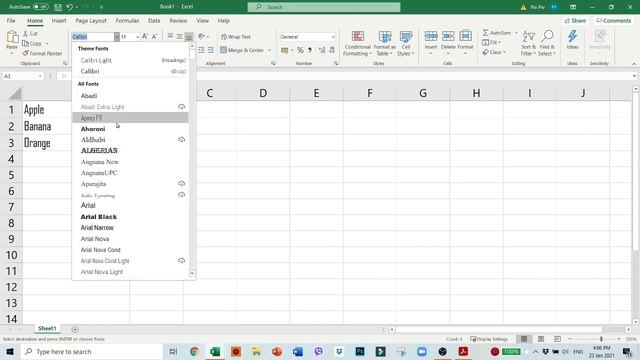Viewport: 640px width, 360px height.
Task: Click the Ideas lightning icon
Action: [x=572, y=37]
